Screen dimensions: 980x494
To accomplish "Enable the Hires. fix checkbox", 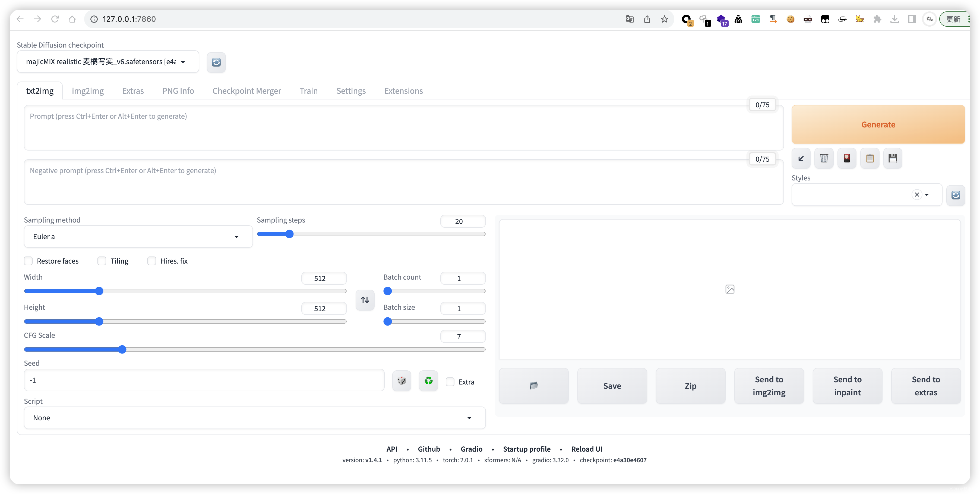I will (151, 261).
